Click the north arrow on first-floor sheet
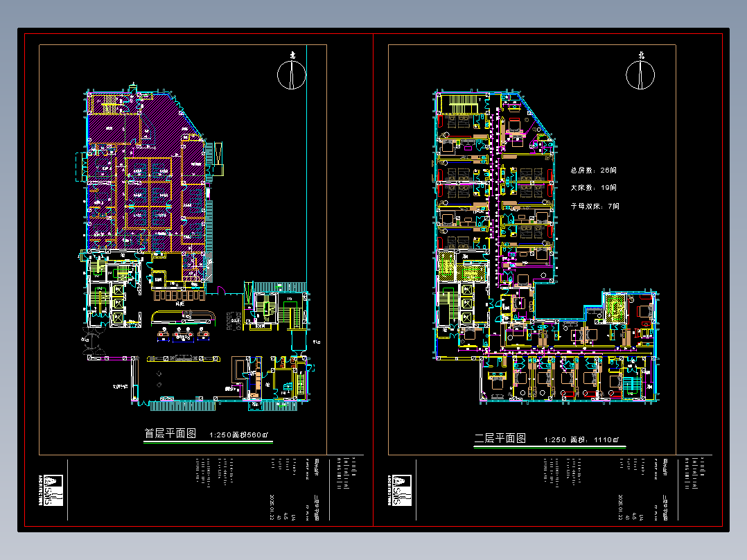747x560 pixels. click(292, 71)
